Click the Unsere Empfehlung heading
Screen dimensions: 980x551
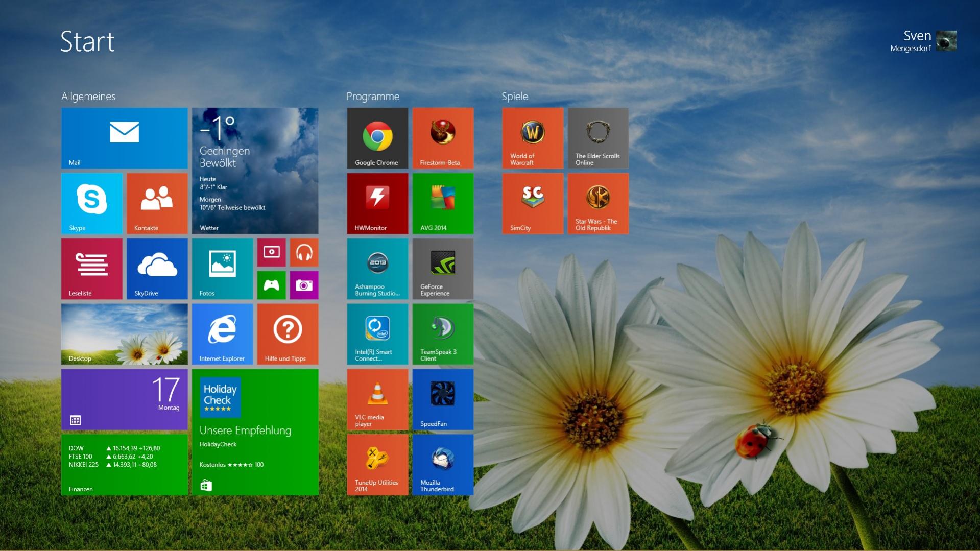coord(245,430)
